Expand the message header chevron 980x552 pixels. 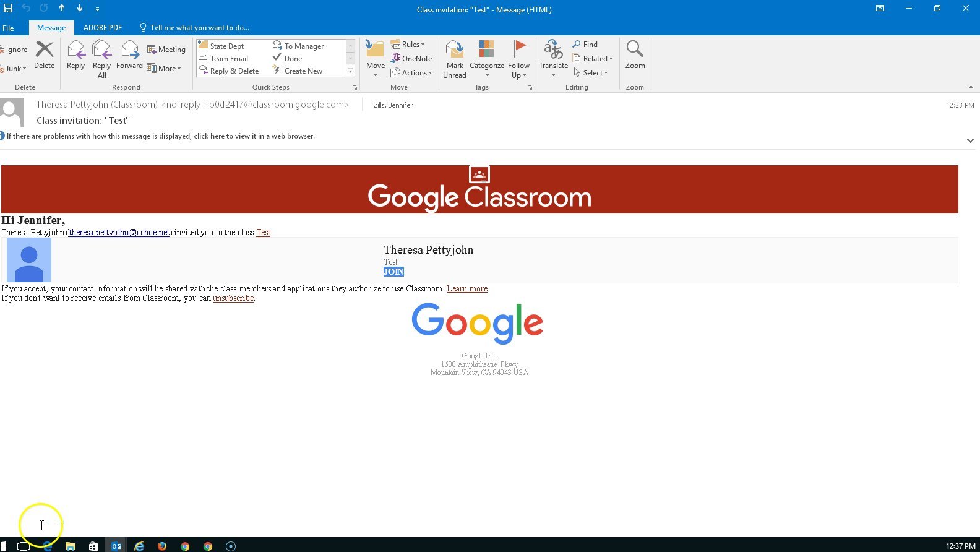[x=970, y=140]
